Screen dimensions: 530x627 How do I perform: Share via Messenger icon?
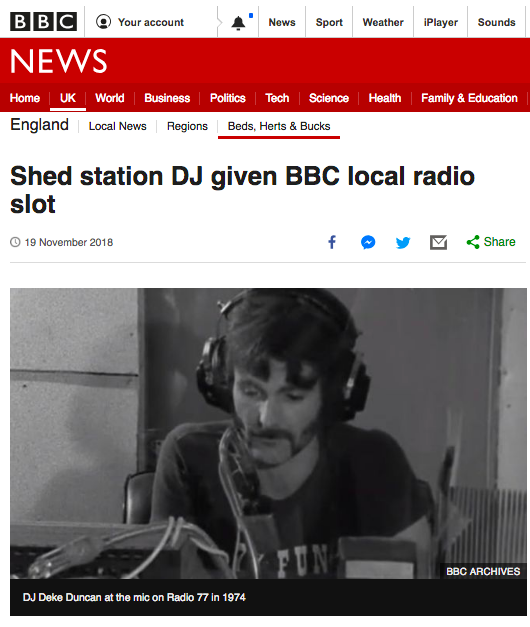coord(368,242)
